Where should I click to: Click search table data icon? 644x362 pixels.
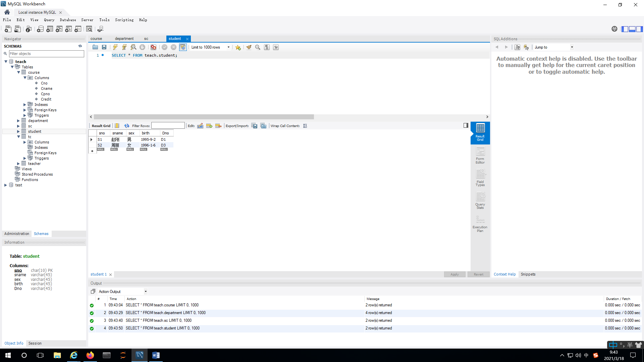[x=89, y=29]
